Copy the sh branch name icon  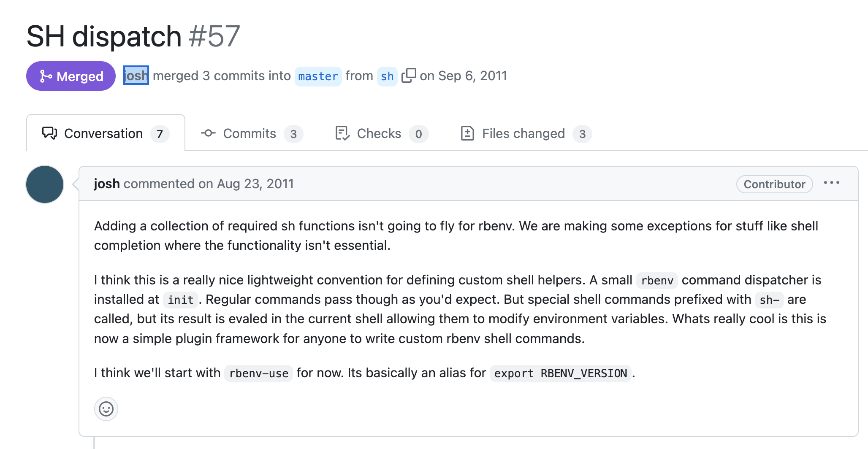click(x=409, y=76)
